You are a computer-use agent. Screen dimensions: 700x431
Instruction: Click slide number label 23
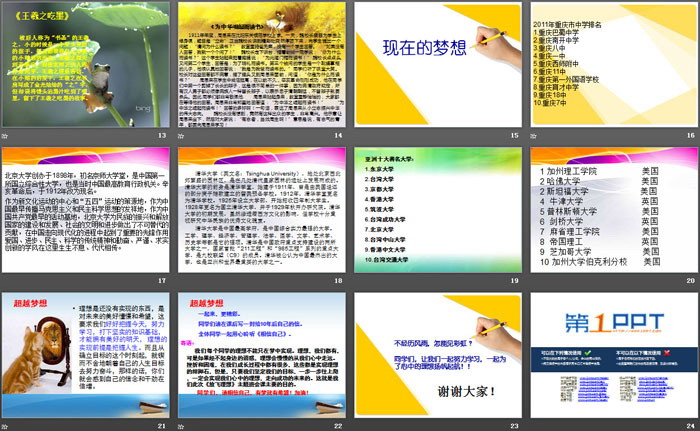[514, 426]
